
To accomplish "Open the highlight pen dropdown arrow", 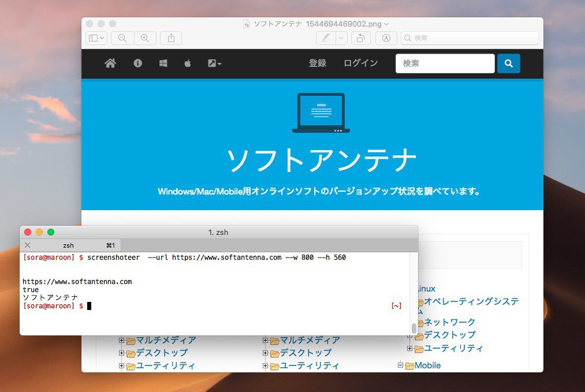I will (341, 38).
